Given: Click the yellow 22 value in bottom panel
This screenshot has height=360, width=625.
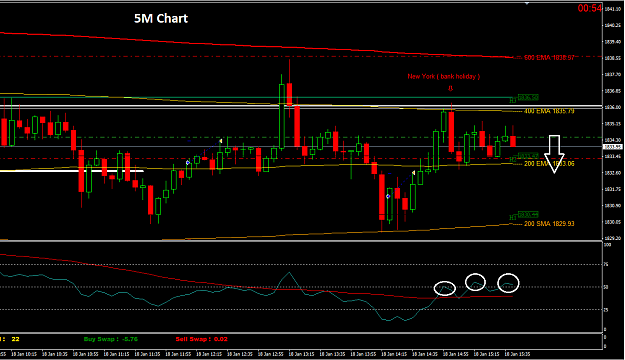Looking at the screenshot, I should point(15,339).
